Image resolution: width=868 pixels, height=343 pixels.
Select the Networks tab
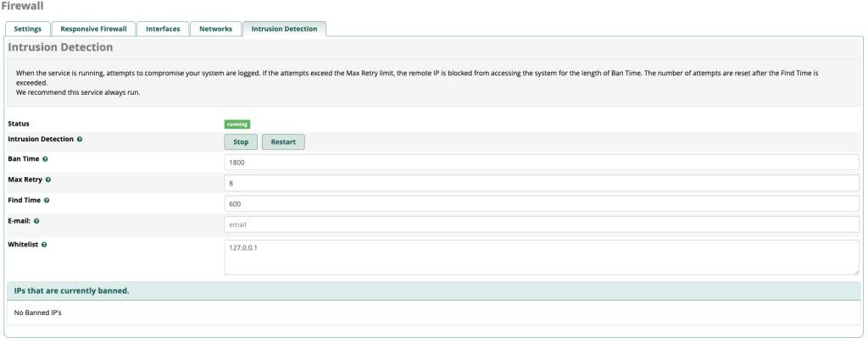click(x=215, y=29)
